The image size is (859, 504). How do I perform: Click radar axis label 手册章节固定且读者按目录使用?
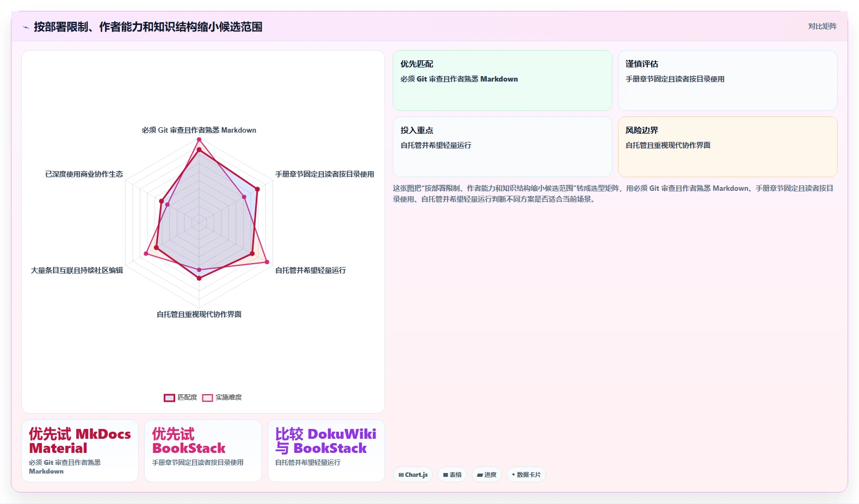[x=325, y=174]
